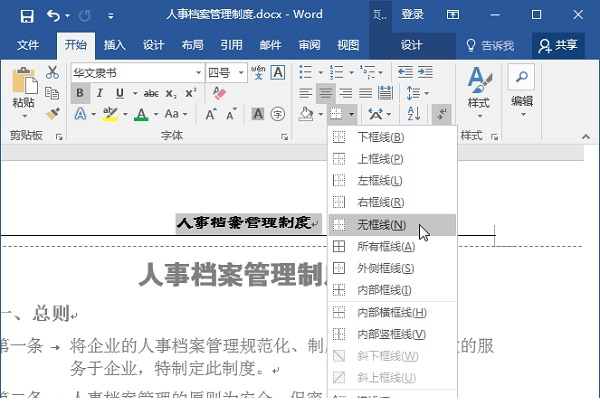Click the 登录 sign-in link
This screenshot has width=600, height=413.
[412, 15]
